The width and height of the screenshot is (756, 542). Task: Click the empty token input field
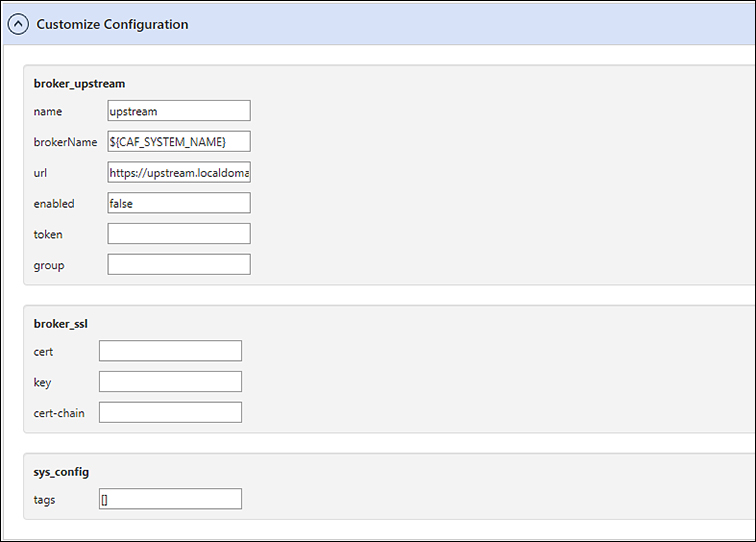coord(179,234)
